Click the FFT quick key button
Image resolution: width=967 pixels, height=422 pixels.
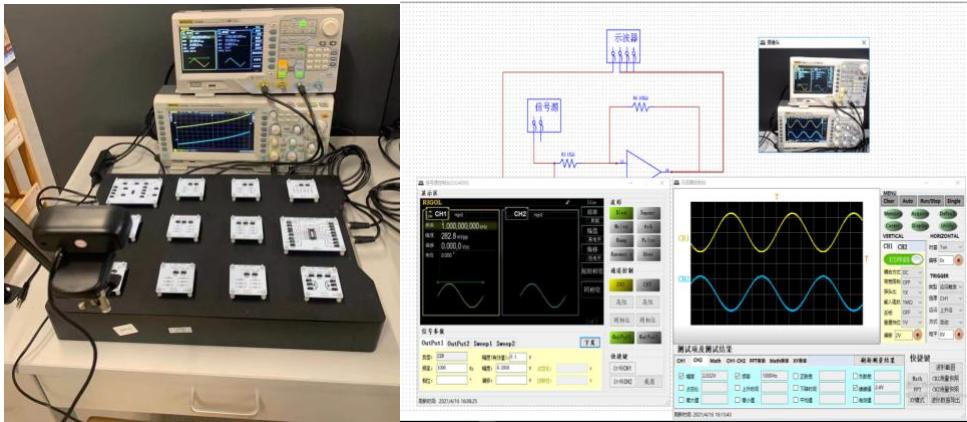(917, 389)
